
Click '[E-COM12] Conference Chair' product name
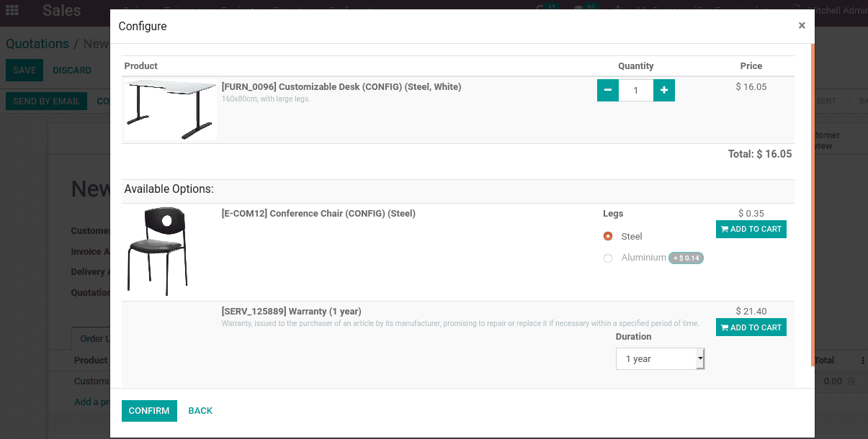(x=318, y=213)
